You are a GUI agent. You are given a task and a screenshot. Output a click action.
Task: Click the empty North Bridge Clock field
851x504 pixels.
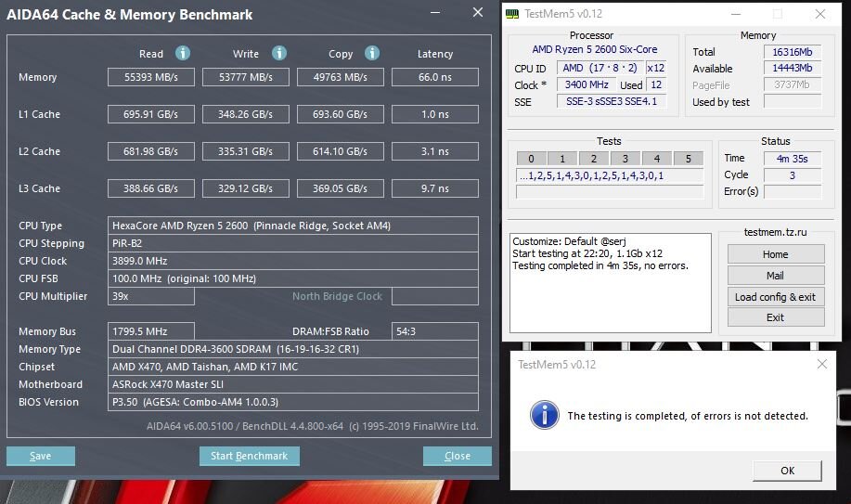435,296
